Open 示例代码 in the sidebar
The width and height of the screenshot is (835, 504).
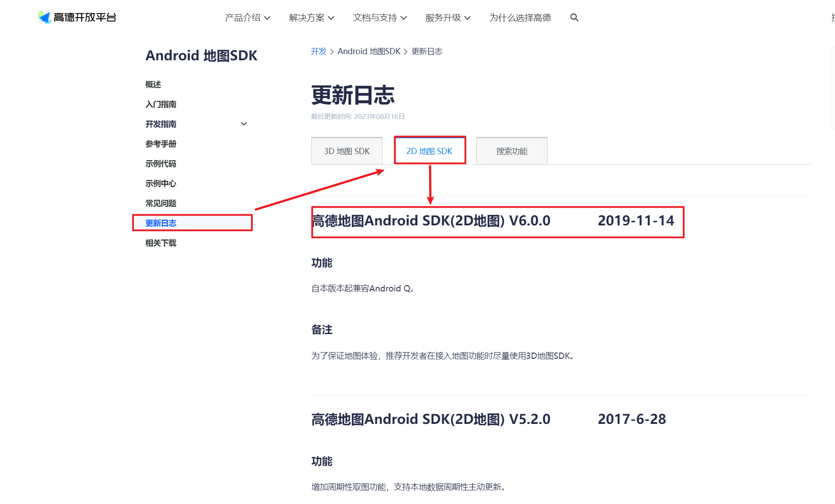(161, 164)
